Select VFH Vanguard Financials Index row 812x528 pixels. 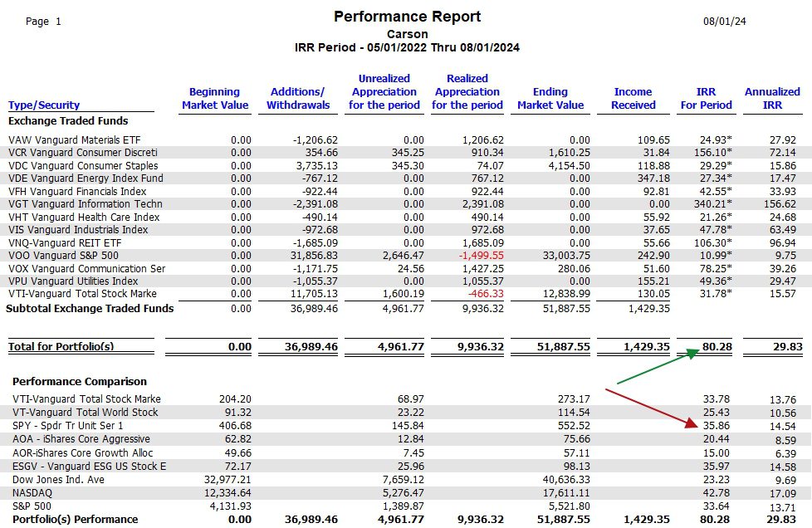click(x=405, y=191)
